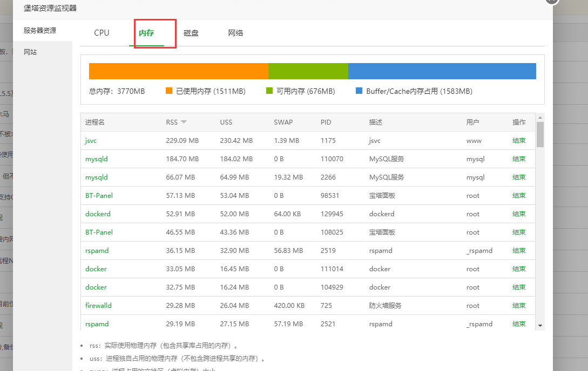
Task: Open the 网络 network tab
Action: (x=235, y=33)
